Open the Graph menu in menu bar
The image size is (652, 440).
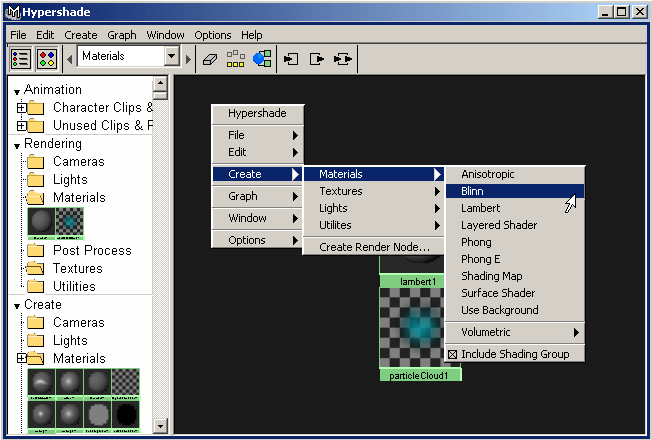click(x=122, y=35)
